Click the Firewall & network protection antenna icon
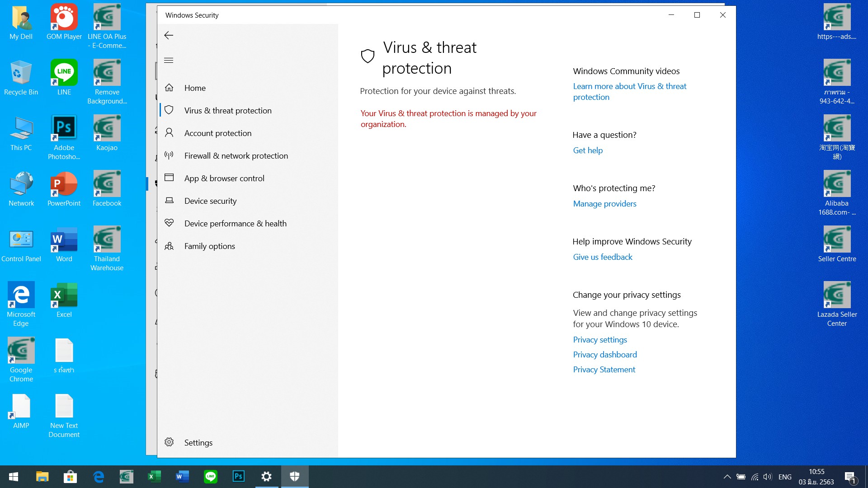Screen dimensions: 868x488 [169, 155]
